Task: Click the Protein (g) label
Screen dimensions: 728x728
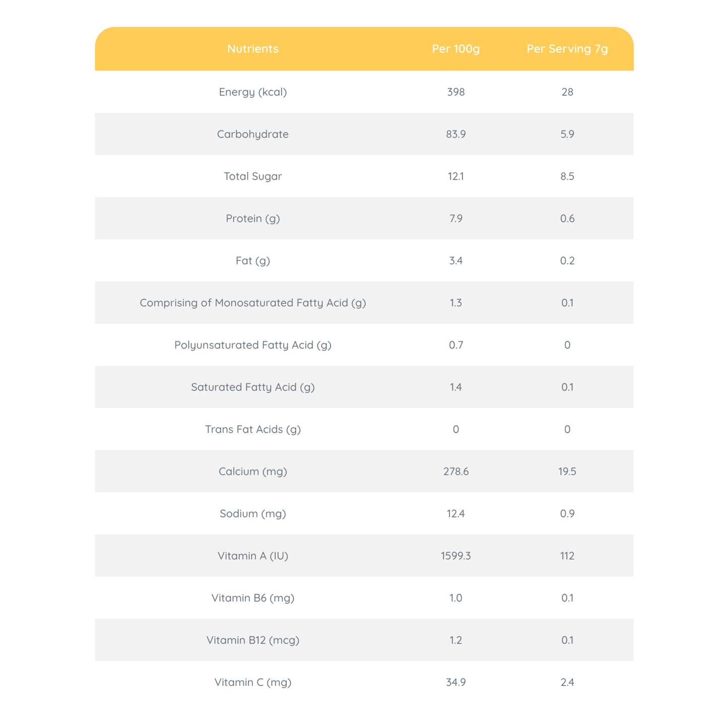Action: coord(252,219)
